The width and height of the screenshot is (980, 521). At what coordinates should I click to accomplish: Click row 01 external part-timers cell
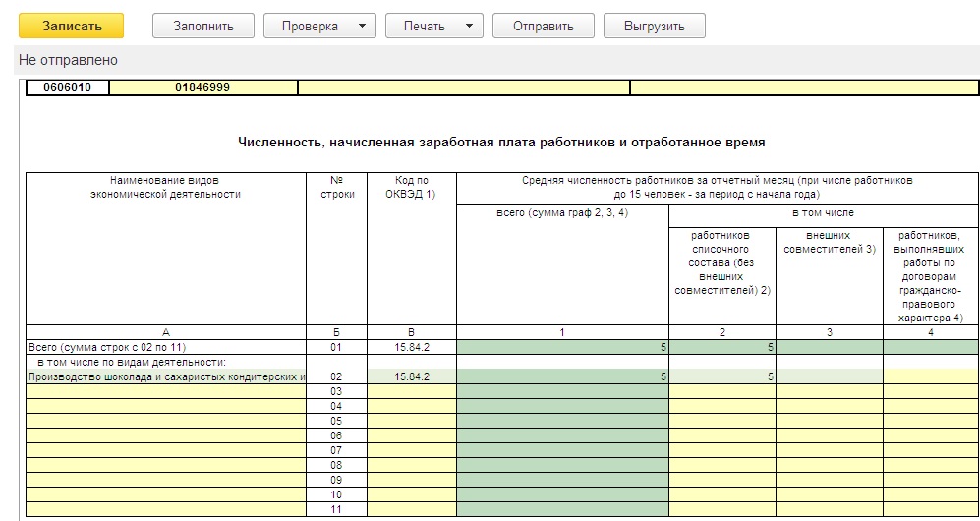830,347
